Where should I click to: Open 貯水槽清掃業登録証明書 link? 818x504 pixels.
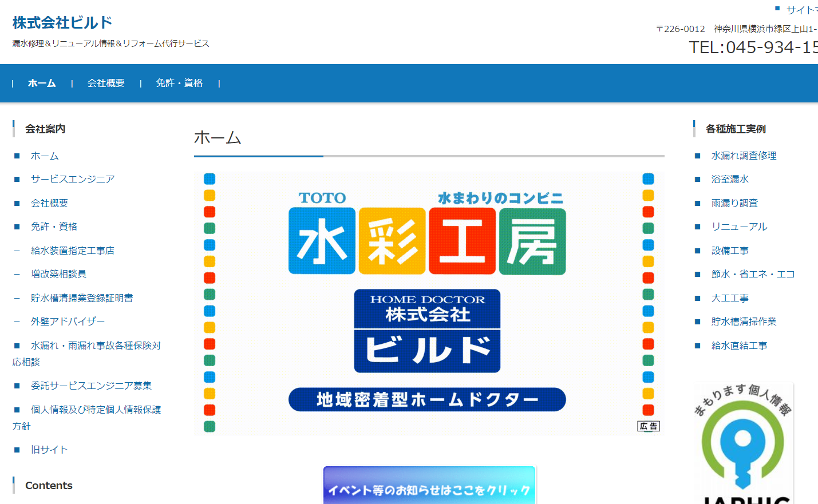coord(82,298)
